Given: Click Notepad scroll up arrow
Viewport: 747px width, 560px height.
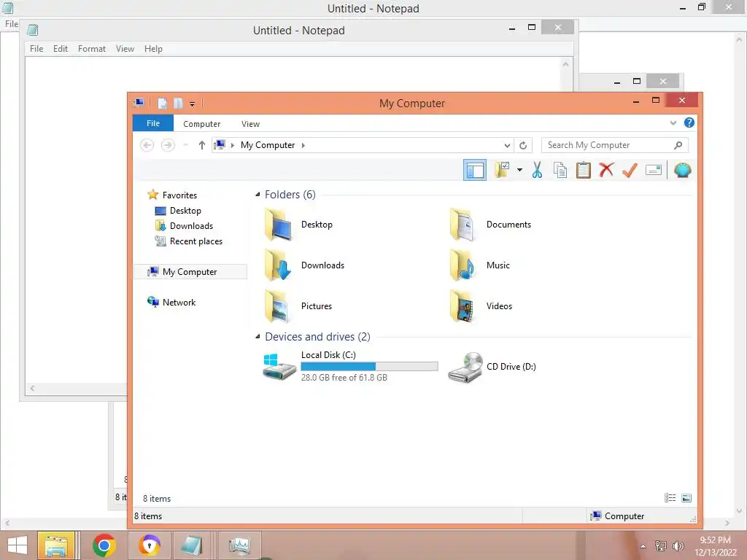Looking at the screenshot, I should [x=565, y=64].
